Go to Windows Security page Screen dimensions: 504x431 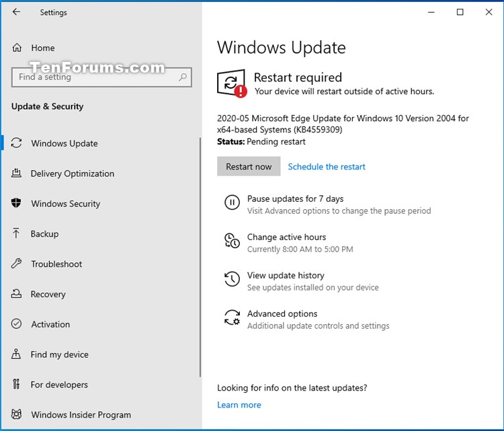[x=66, y=204]
